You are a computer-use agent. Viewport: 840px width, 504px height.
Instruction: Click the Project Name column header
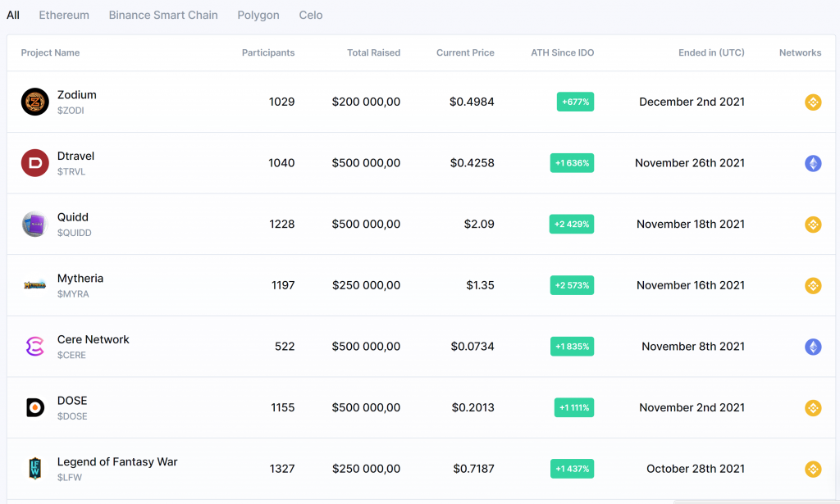coord(50,52)
